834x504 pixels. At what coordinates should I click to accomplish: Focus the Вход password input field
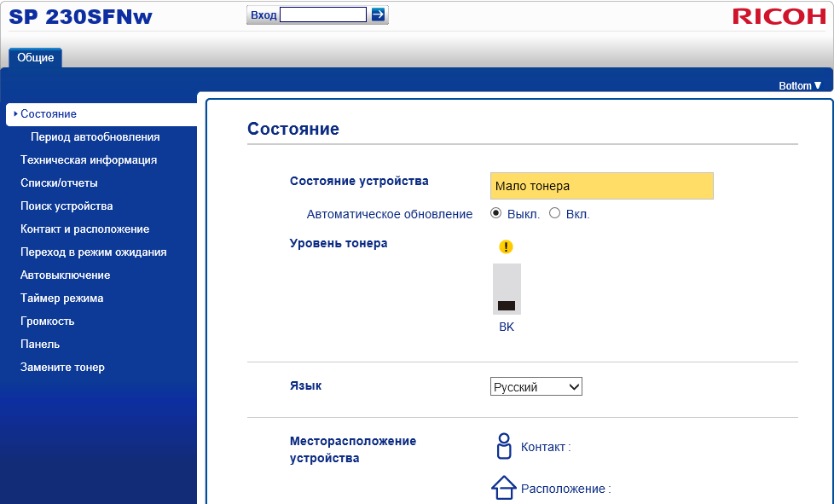323,14
